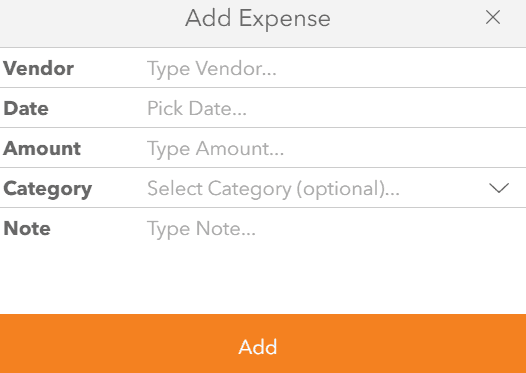The width and height of the screenshot is (526, 373).
Task: Click empty note area above Add button
Action: point(263,278)
